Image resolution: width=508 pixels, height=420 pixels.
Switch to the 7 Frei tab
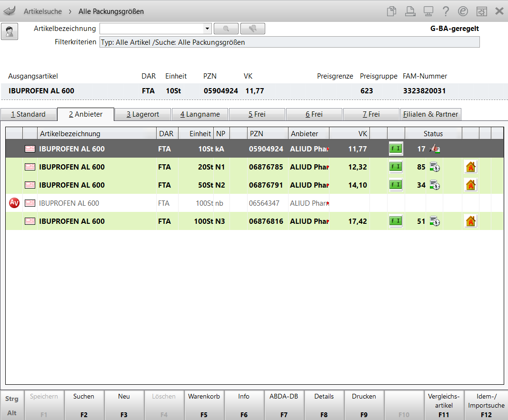tap(371, 114)
